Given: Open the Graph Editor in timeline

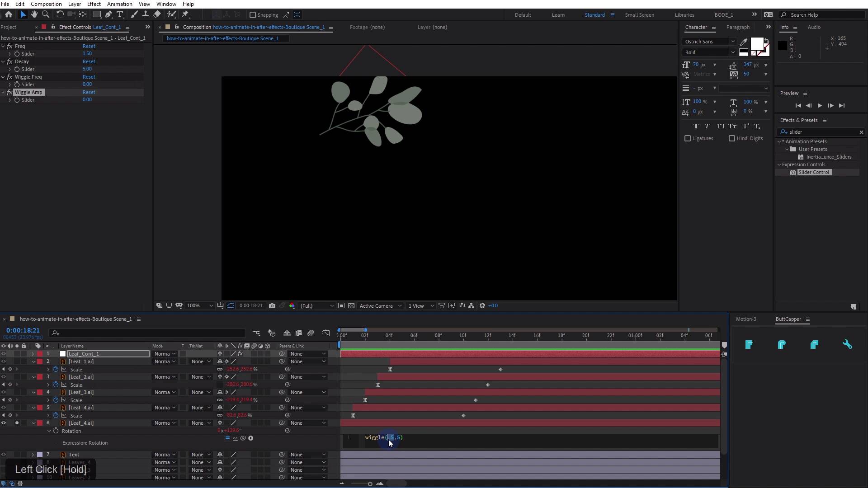Looking at the screenshot, I should click(x=326, y=333).
